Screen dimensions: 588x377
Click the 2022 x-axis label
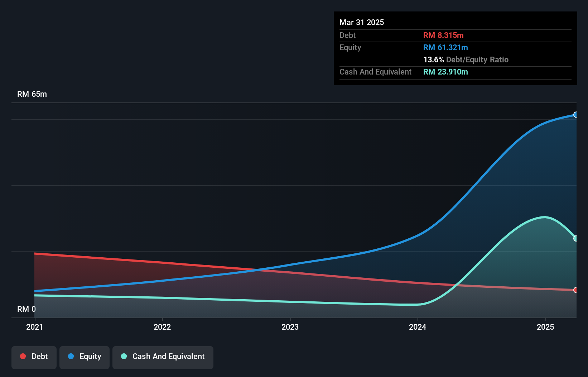click(x=162, y=327)
